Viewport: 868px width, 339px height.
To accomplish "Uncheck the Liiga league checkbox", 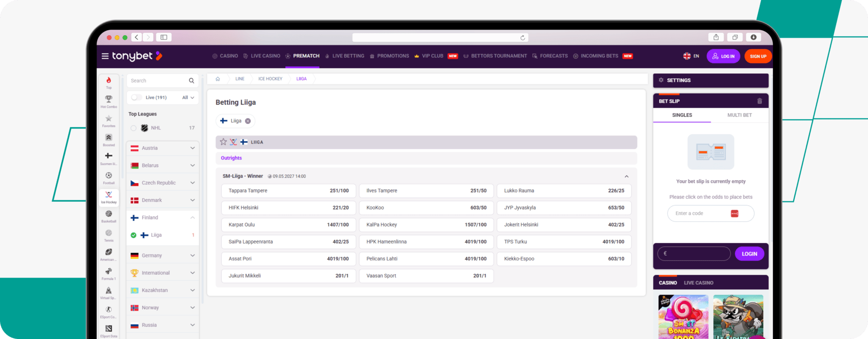I will coord(134,235).
